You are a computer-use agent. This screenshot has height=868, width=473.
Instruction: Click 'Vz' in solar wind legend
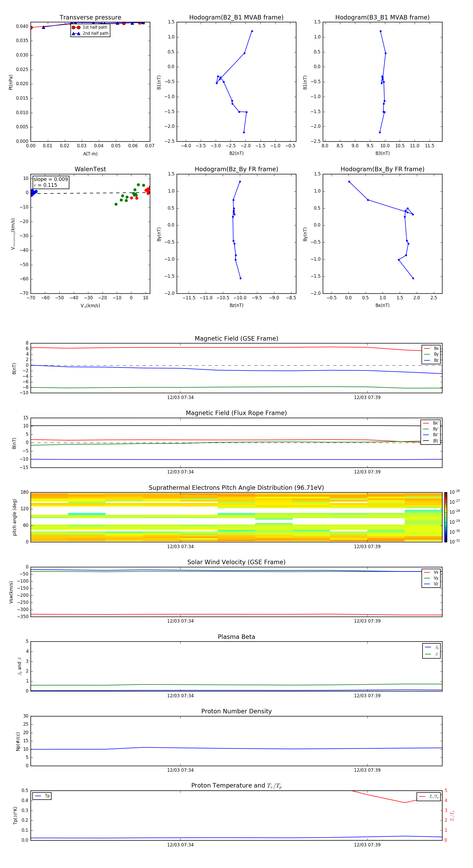(x=436, y=584)
